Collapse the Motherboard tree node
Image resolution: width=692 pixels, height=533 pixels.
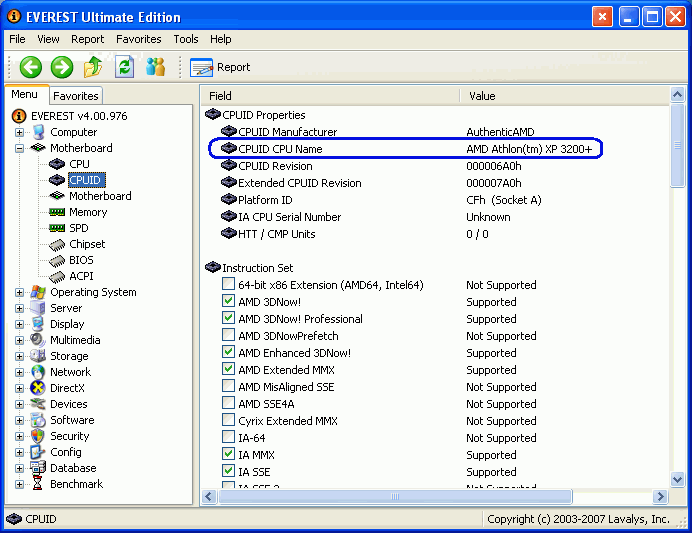[x=19, y=148]
